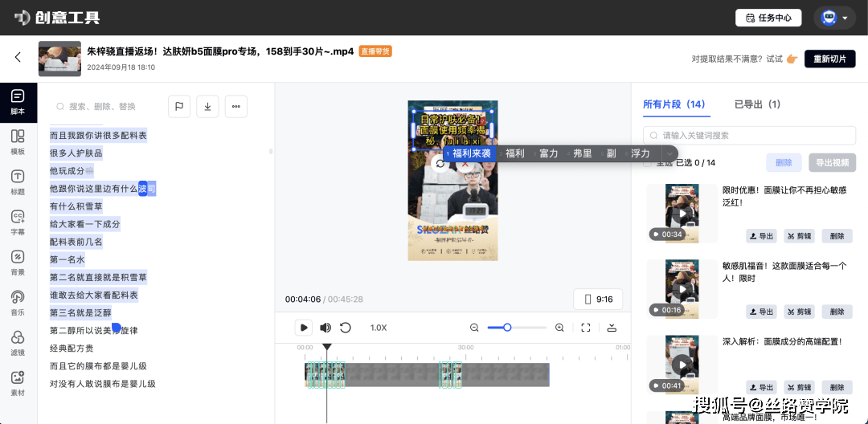The width and height of the screenshot is (868, 424).
Task: Click the clip keyword search field
Action: coord(750,135)
